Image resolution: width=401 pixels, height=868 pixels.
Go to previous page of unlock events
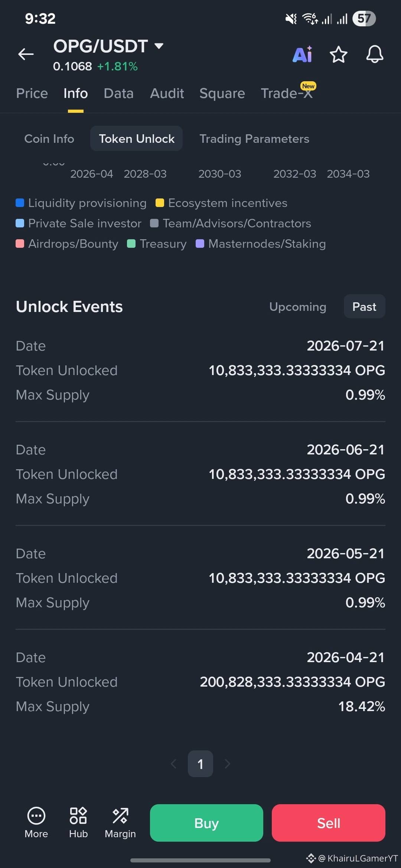coord(173,764)
